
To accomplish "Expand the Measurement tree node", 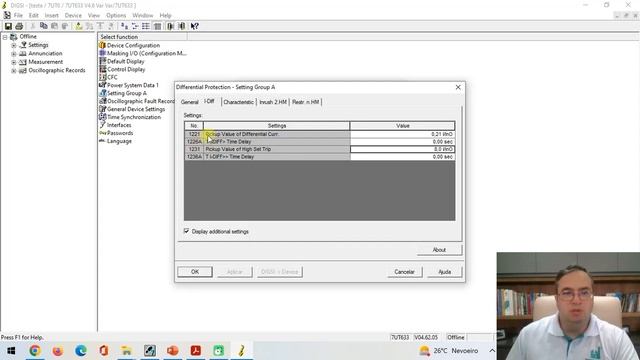I will pos(14,62).
